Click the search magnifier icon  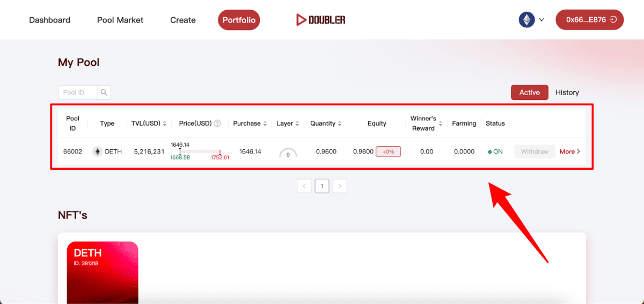104,92
